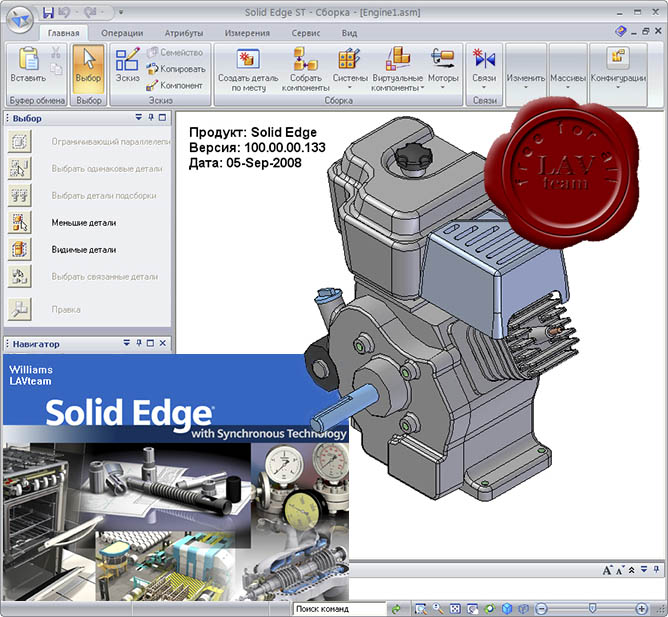Click the blue cube view orientation icon

(507, 608)
